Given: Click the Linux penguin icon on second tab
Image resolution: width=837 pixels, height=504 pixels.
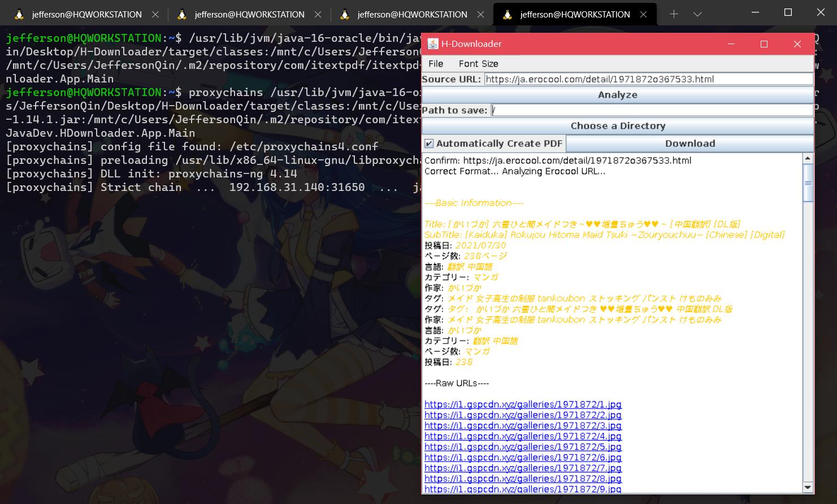Looking at the screenshot, I should click(x=182, y=15).
